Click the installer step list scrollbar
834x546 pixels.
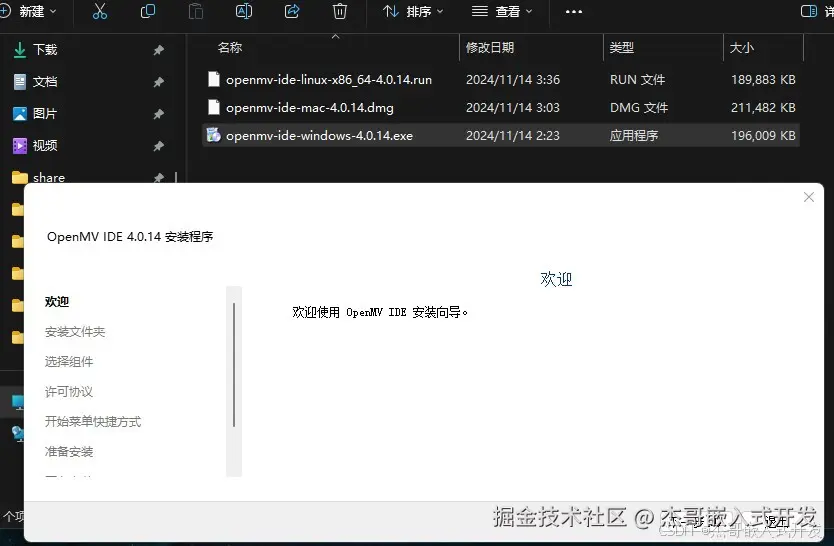point(234,381)
